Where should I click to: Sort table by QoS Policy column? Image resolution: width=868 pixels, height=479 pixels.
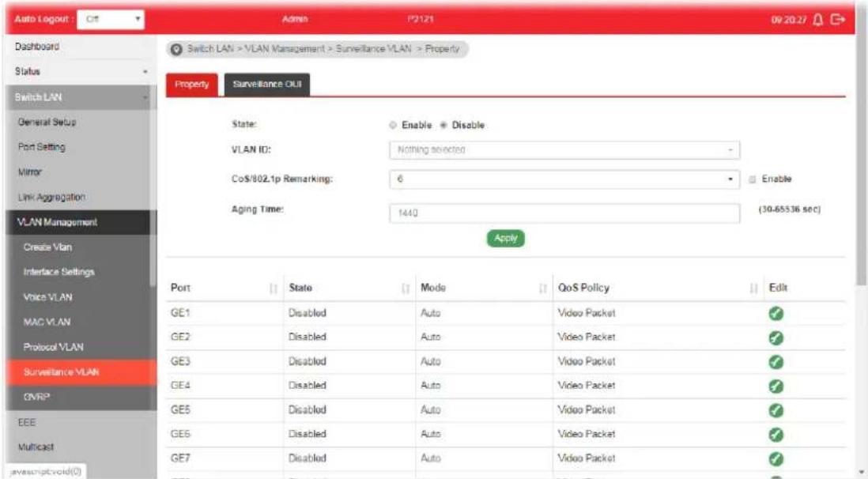pyautogui.click(x=753, y=289)
